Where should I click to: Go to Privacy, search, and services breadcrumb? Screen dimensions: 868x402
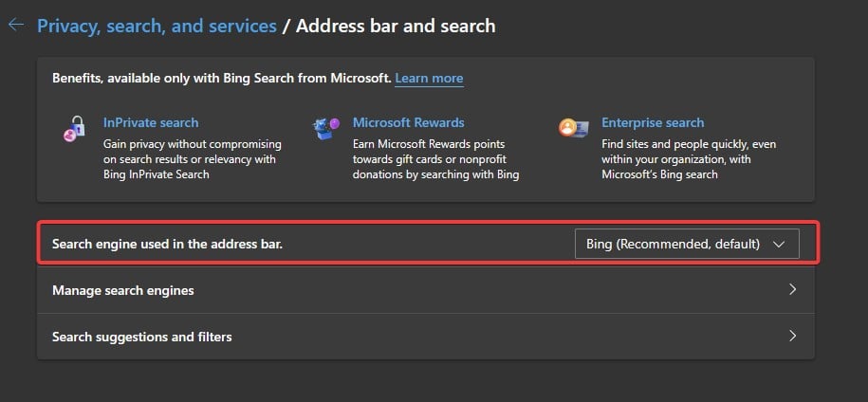pyautogui.click(x=157, y=26)
